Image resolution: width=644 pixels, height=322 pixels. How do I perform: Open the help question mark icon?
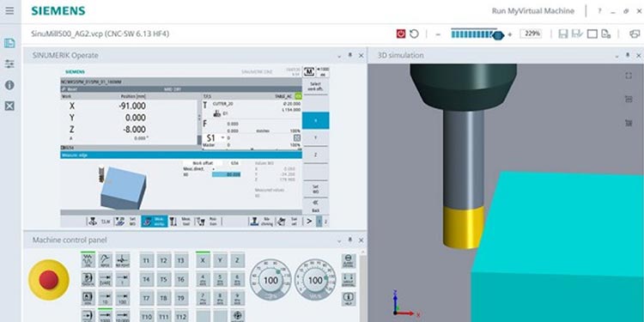[x=600, y=11]
